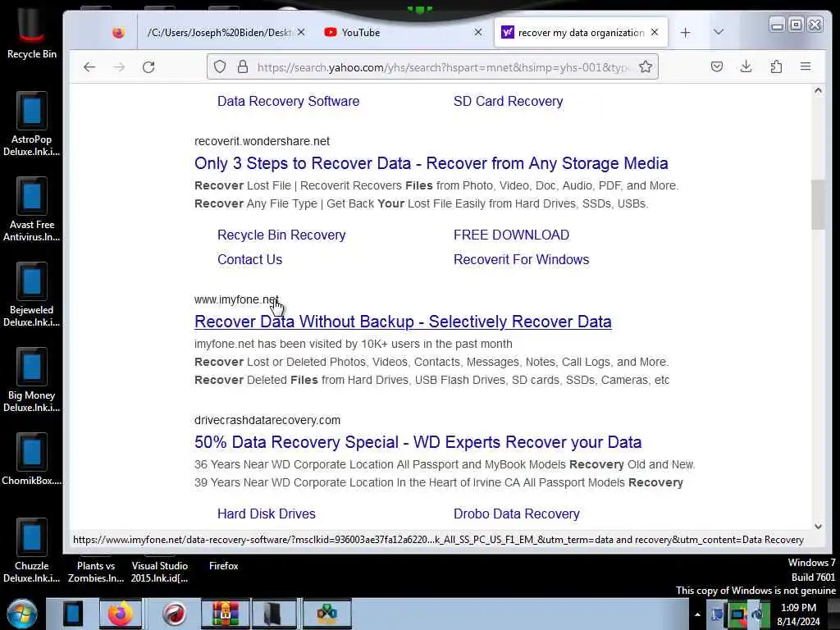Click the vertical scrollbar thumb
840x630 pixels.
click(818, 204)
